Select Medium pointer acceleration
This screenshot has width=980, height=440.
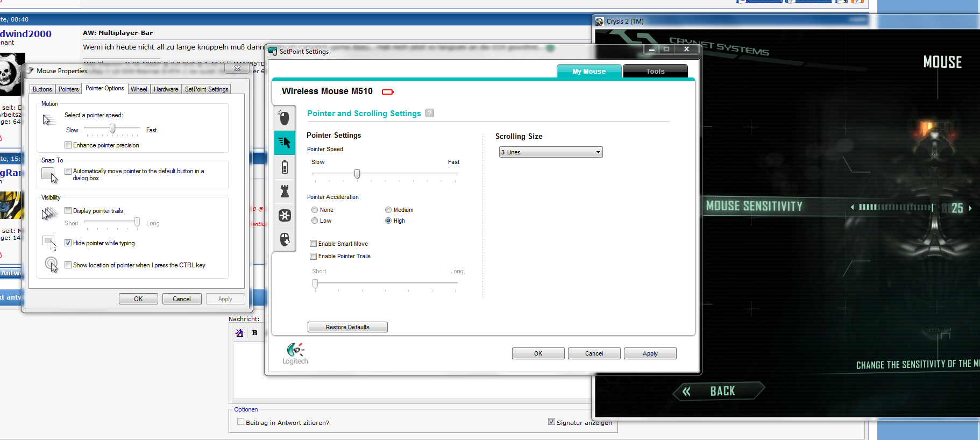point(388,210)
